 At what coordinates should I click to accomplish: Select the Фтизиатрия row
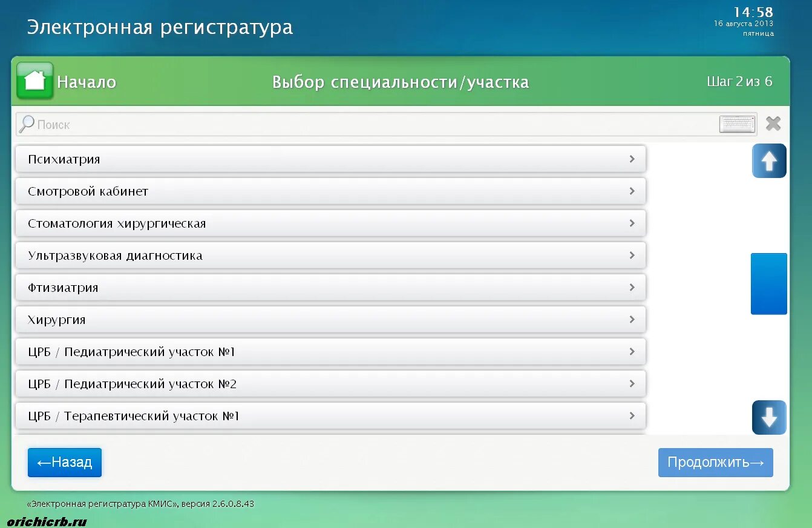pos(330,288)
